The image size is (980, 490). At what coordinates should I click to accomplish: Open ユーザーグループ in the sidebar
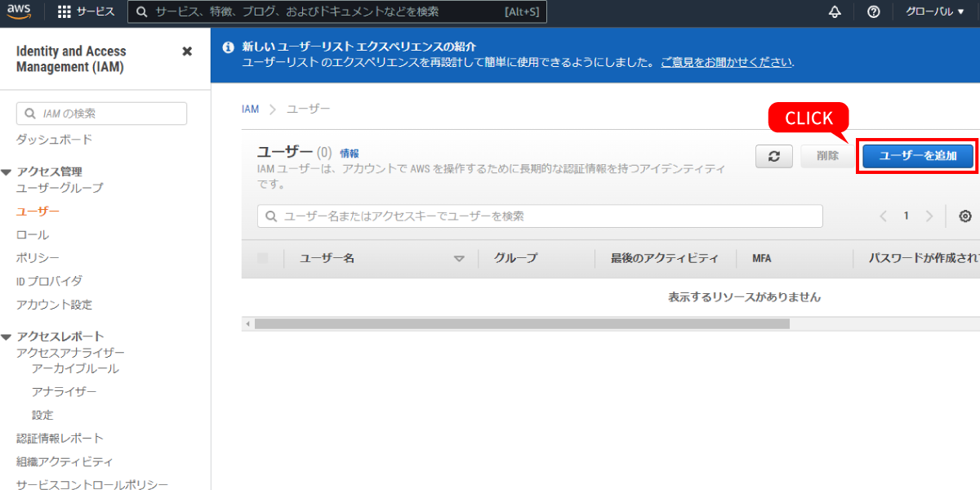60,188
